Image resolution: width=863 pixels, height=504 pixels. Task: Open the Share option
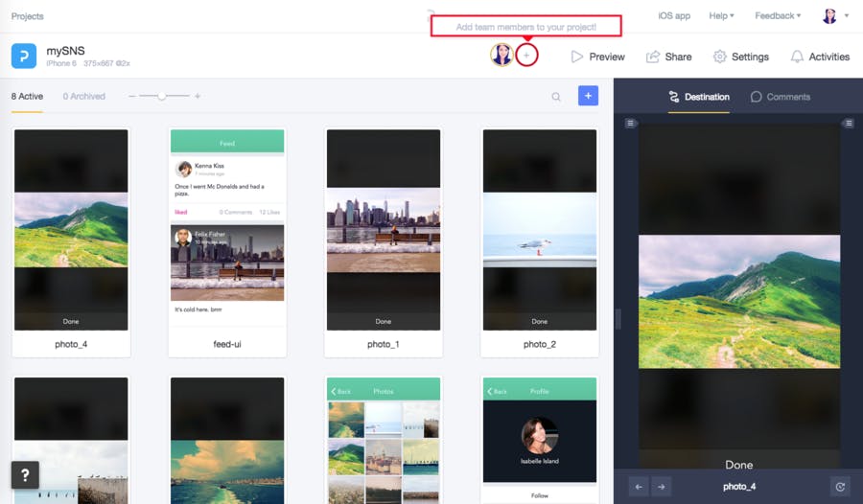pos(668,57)
